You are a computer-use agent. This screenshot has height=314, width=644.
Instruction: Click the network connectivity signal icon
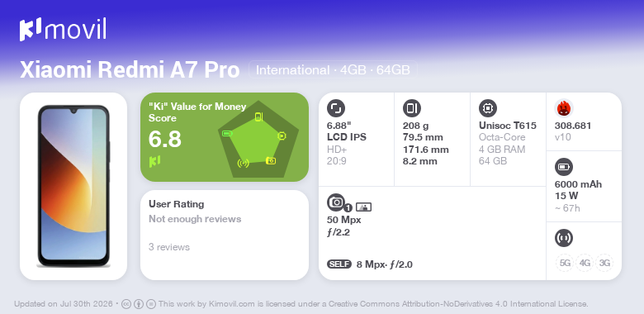pos(564,238)
